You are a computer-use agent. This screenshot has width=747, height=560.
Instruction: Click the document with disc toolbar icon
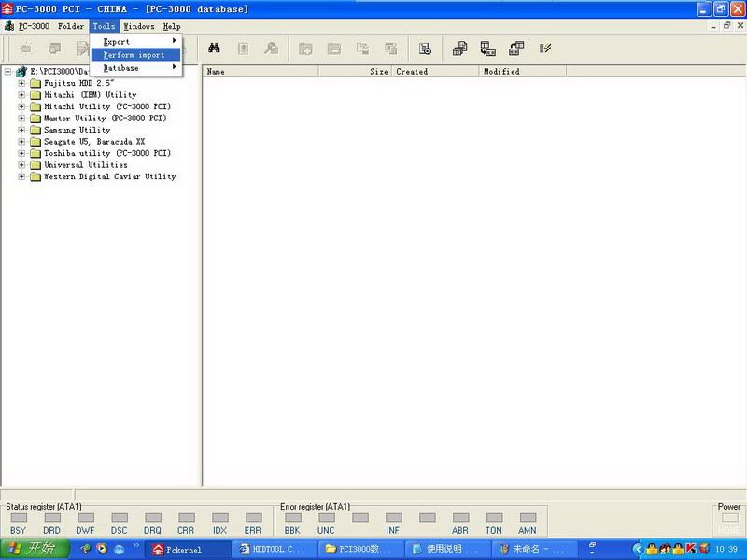click(x=425, y=49)
